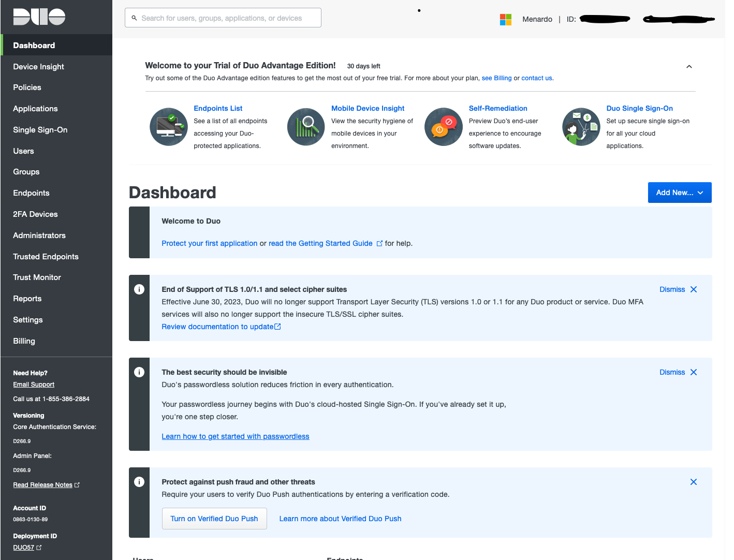Open the Duo Single Sign-On link
Image resolution: width=734 pixels, height=560 pixels.
click(x=639, y=108)
